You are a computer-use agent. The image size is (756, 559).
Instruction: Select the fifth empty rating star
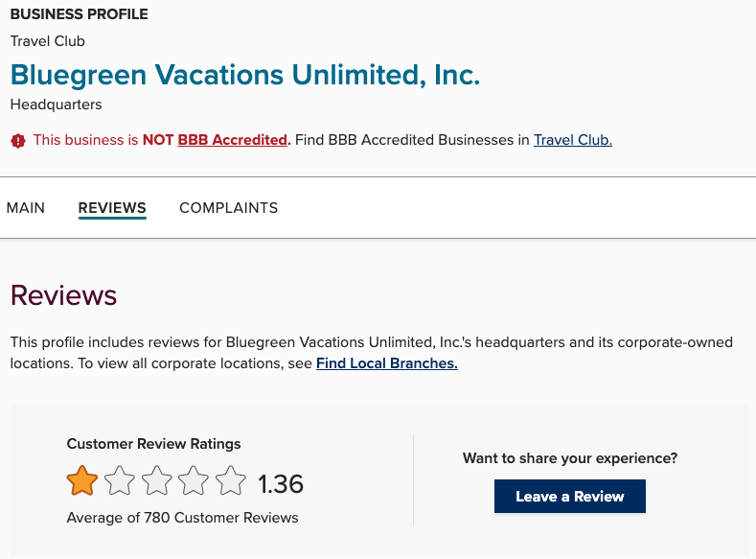point(230,480)
